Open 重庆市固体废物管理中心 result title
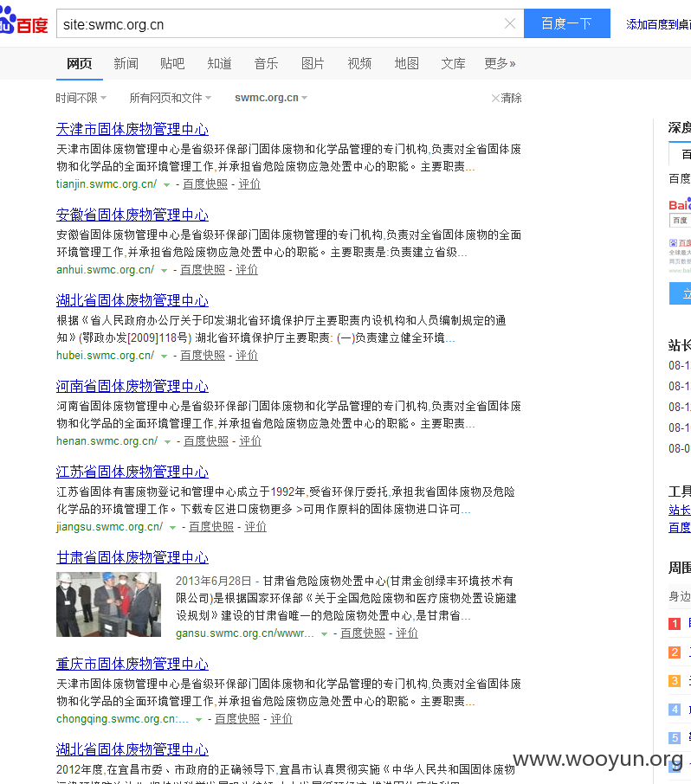Viewport: 691px width, 784px height. tap(132, 664)
